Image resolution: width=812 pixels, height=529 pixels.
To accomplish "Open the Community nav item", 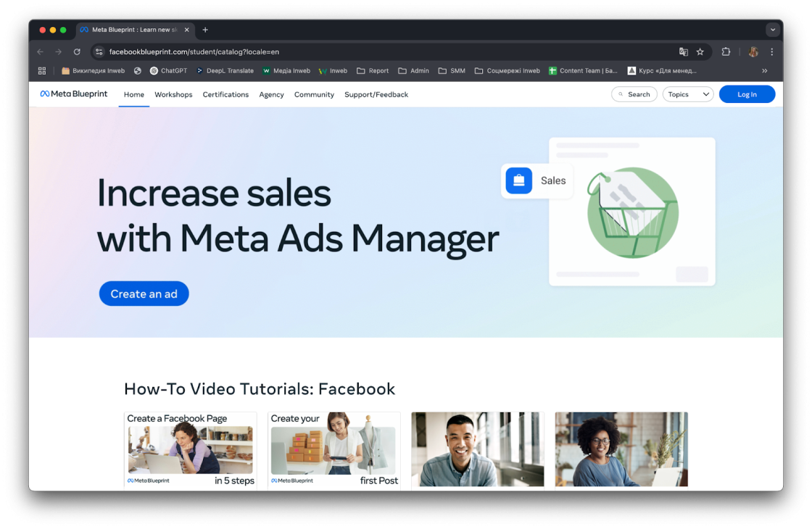I will tap(315, 95).
